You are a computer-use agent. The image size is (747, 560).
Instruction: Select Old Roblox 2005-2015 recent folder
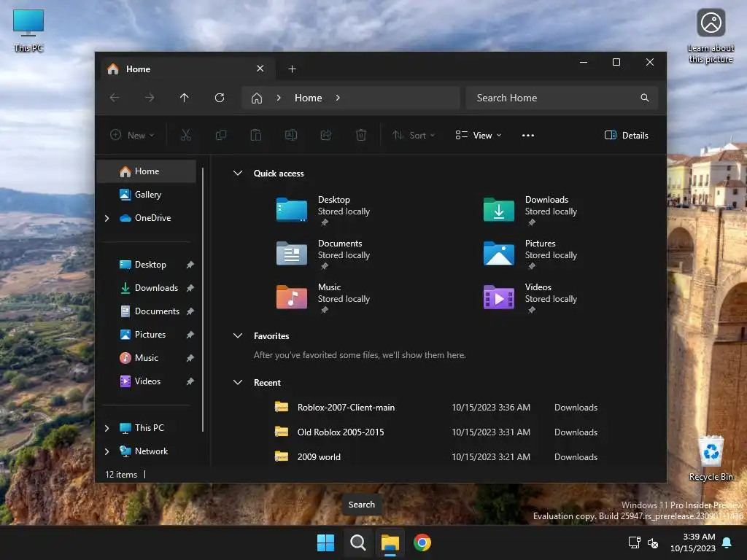pyautogui.click(x=436, y=432)
